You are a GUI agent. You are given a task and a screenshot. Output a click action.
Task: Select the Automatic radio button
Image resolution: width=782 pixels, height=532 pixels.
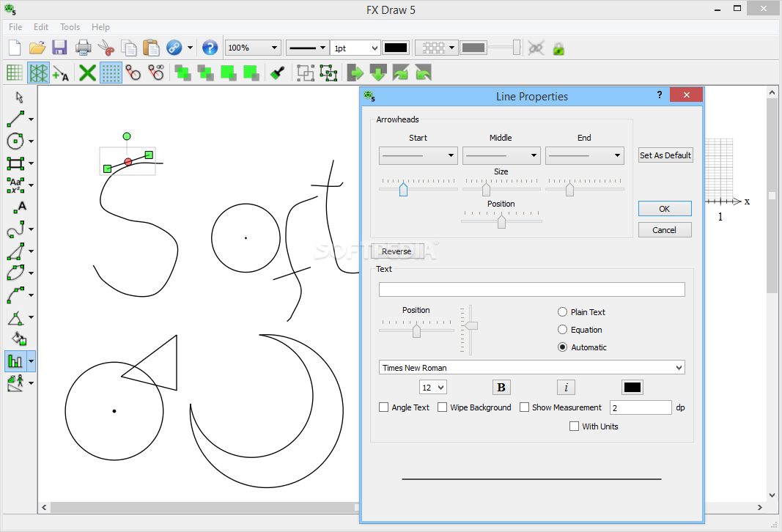pos(563,347)
